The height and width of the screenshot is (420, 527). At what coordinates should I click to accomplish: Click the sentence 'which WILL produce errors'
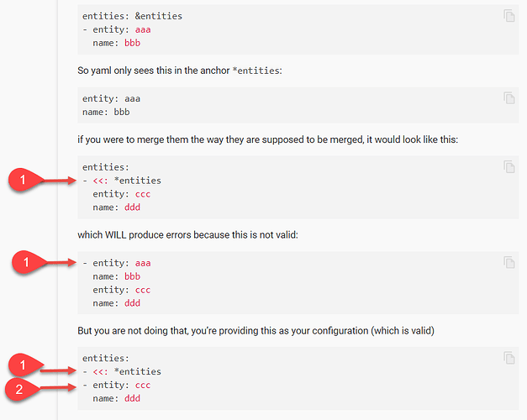point(187,234)
